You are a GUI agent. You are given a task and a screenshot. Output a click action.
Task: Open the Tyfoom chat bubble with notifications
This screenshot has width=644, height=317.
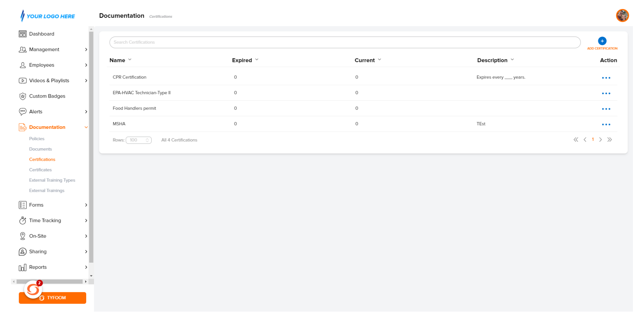33,289
